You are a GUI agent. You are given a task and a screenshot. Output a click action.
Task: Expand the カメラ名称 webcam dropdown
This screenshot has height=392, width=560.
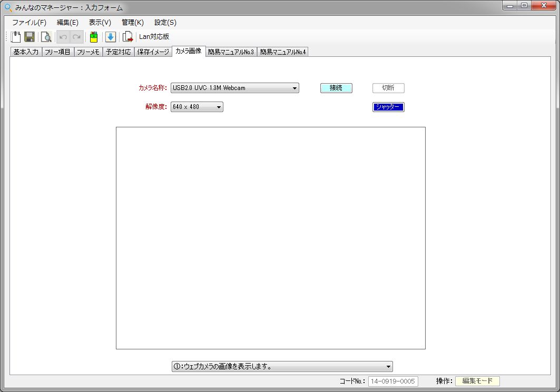click(x=294, y=88)
